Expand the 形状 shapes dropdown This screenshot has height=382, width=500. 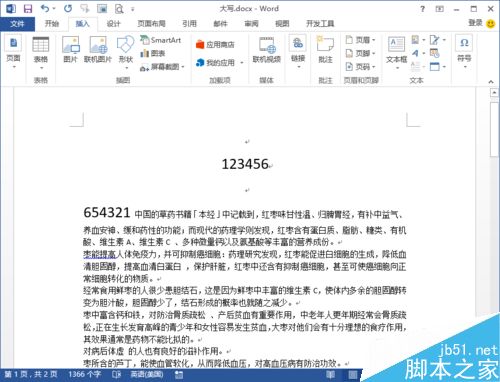126,68
